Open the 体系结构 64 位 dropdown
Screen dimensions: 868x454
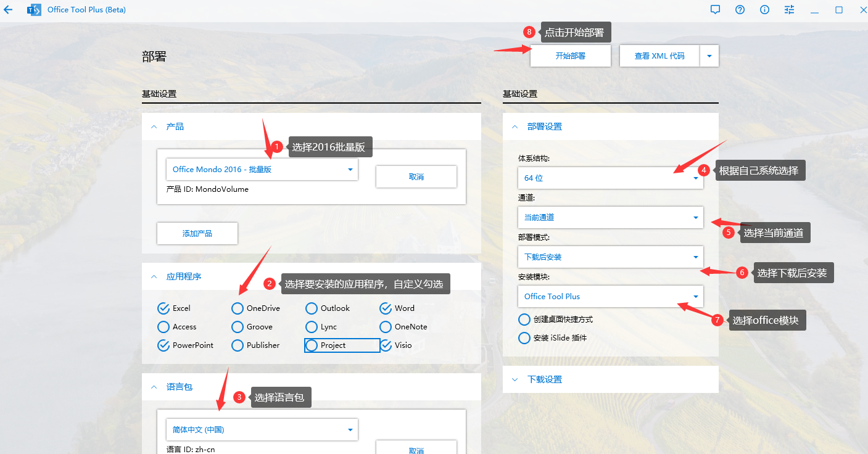[x=611, y=178]
